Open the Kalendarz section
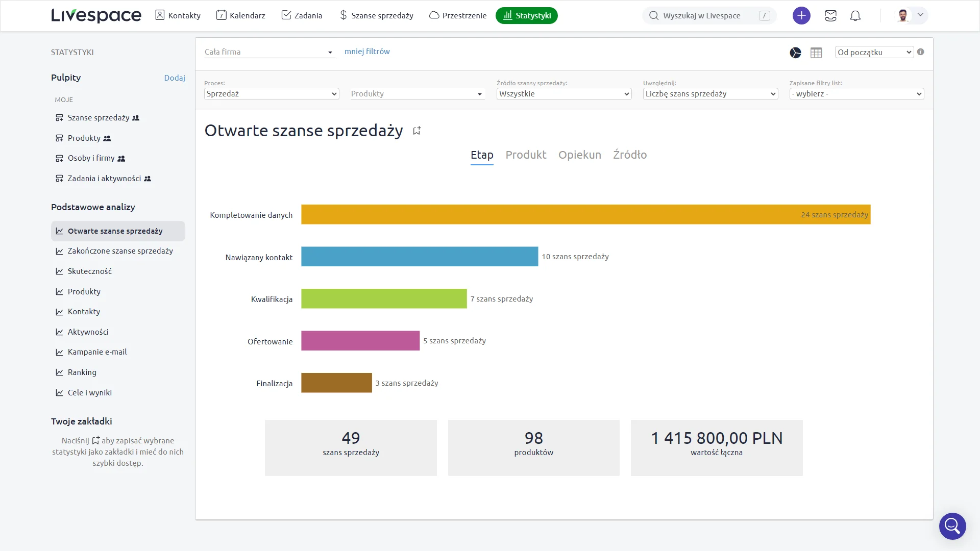 click(241, 15)
